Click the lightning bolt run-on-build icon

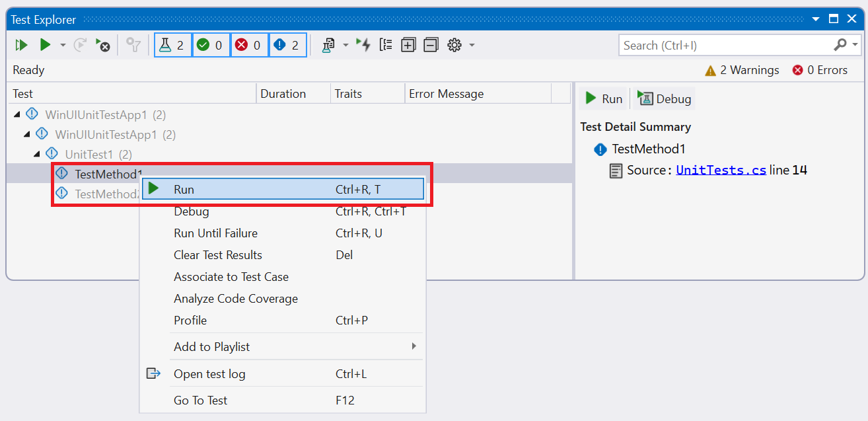click(x=365, y=45)
